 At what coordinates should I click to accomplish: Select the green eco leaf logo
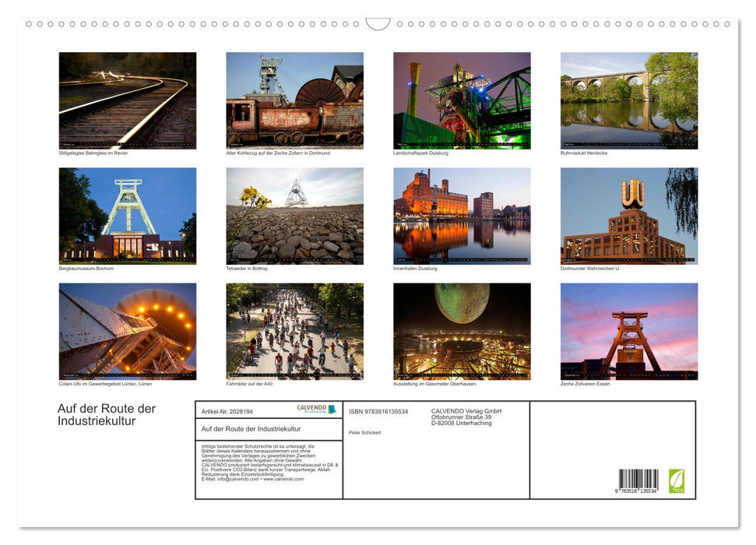coord(677,481)
